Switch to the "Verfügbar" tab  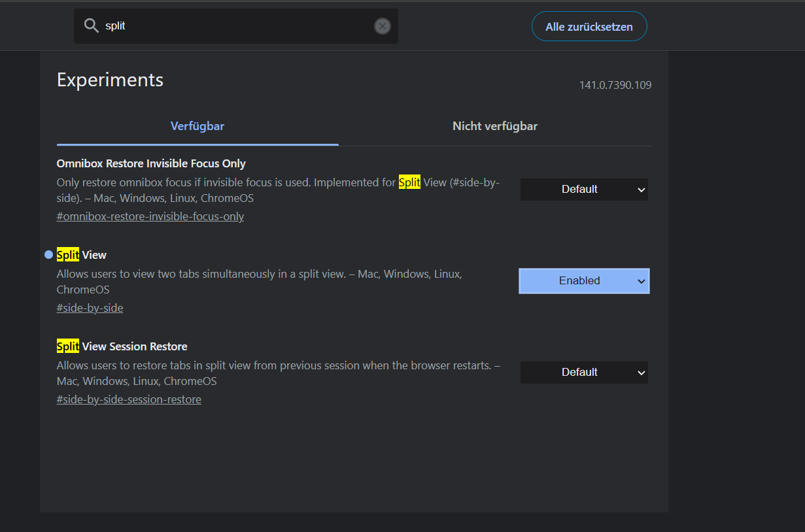pos(197,126)
